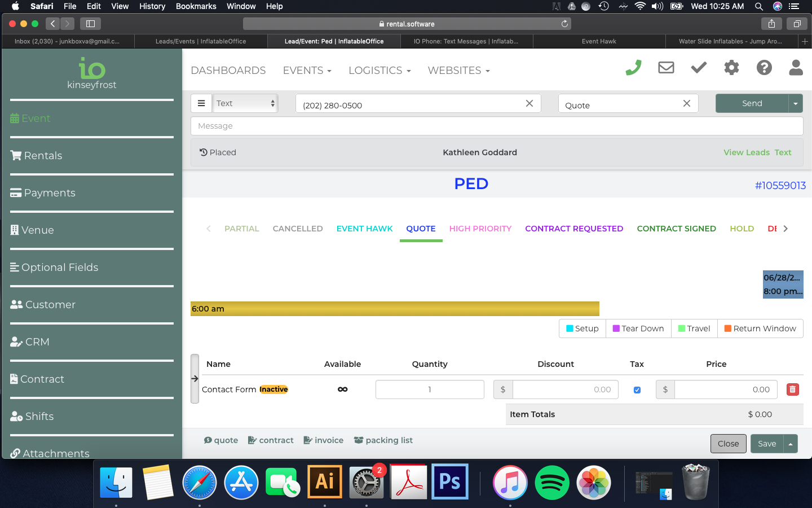
Task: Click into the Message text field
Action: [496, 126]
